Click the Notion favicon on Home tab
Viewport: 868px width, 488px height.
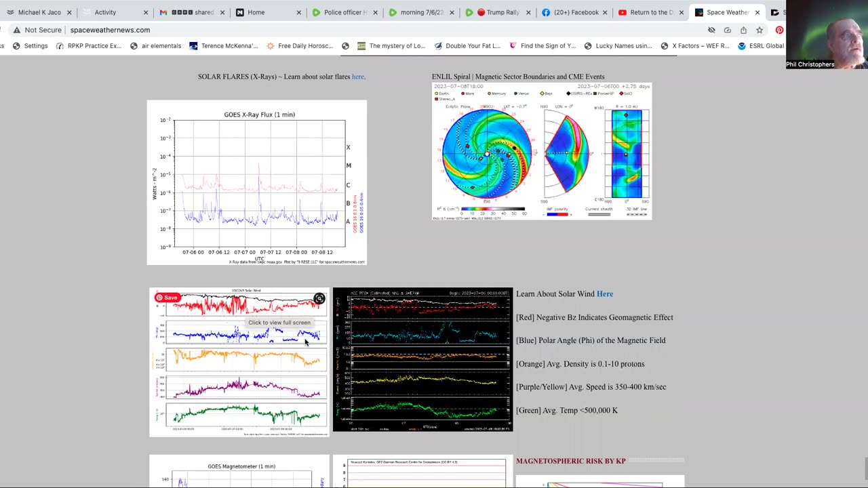point(240,12)
